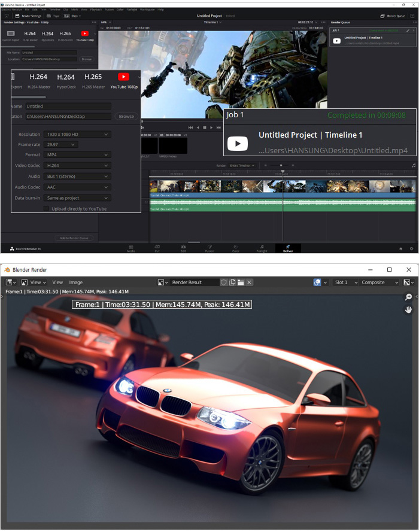Switch to the Fairlight page tab
The image size is (419, 532).
[x=262, y=248]
